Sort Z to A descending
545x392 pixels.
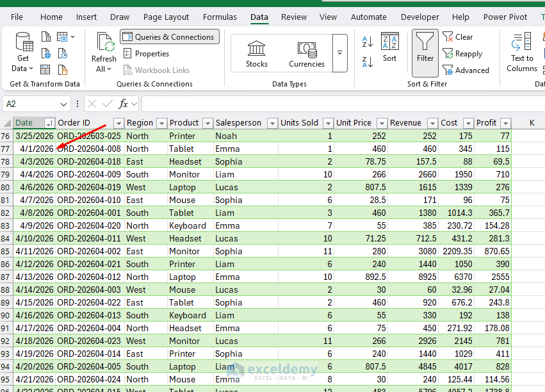[367, 62]
